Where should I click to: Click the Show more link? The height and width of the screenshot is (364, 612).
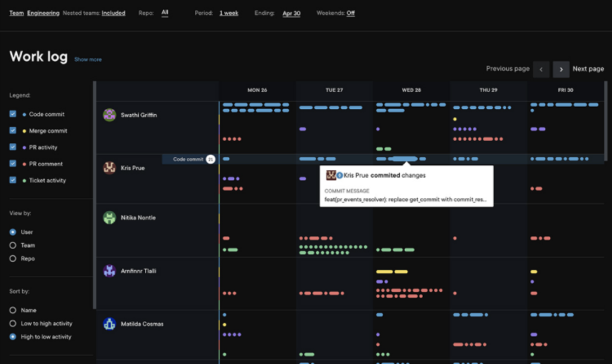[87, 59]
